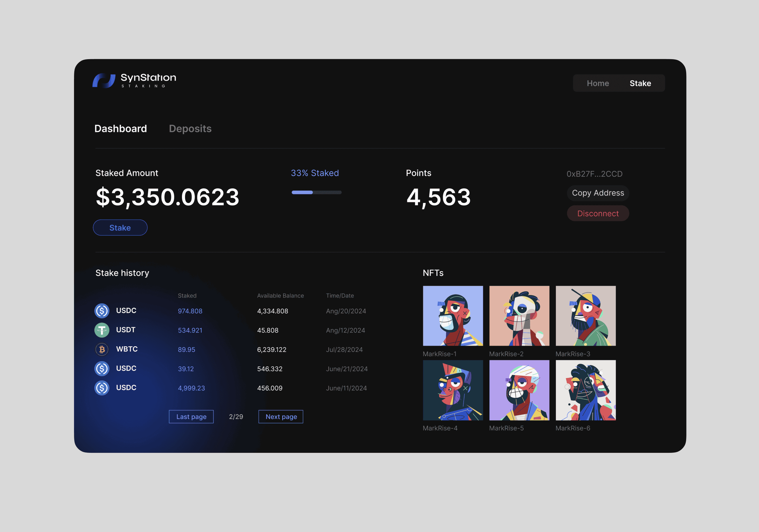This screenshot has height=532, width=759.
Task: Click the staked value 974.808
Action: click(x=190, y=311)
